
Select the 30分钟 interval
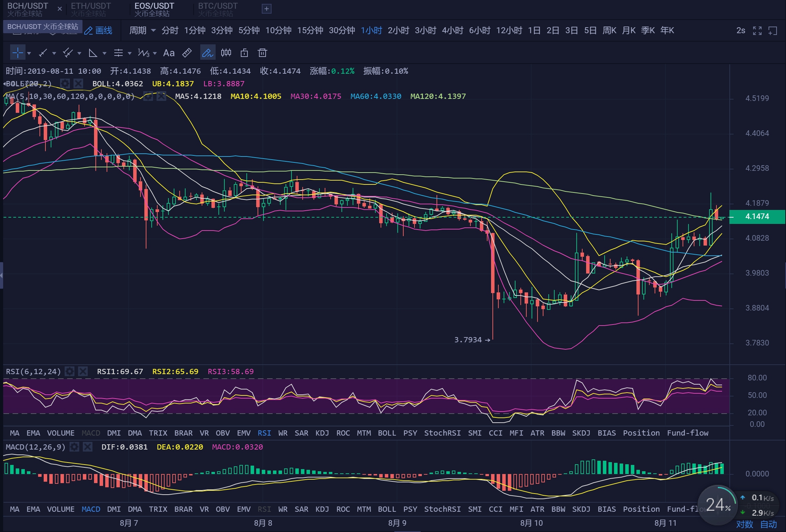click(342, 31)
